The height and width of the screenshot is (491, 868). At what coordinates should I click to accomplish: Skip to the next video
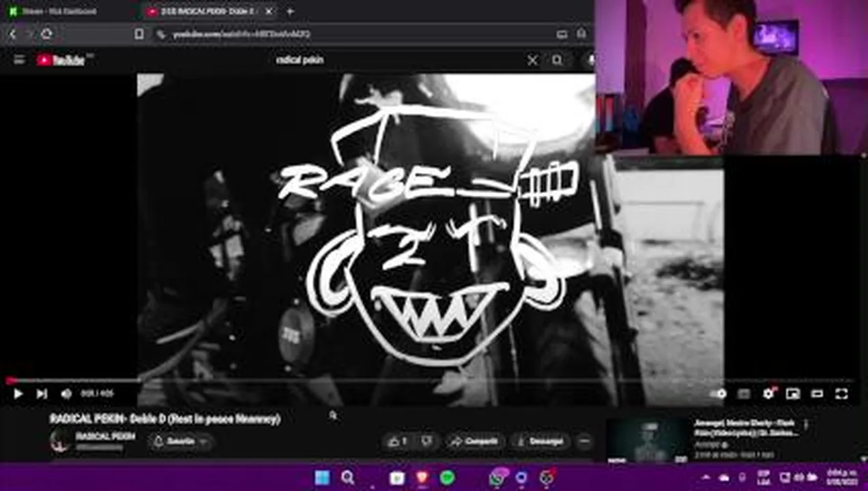coord(42,393)
